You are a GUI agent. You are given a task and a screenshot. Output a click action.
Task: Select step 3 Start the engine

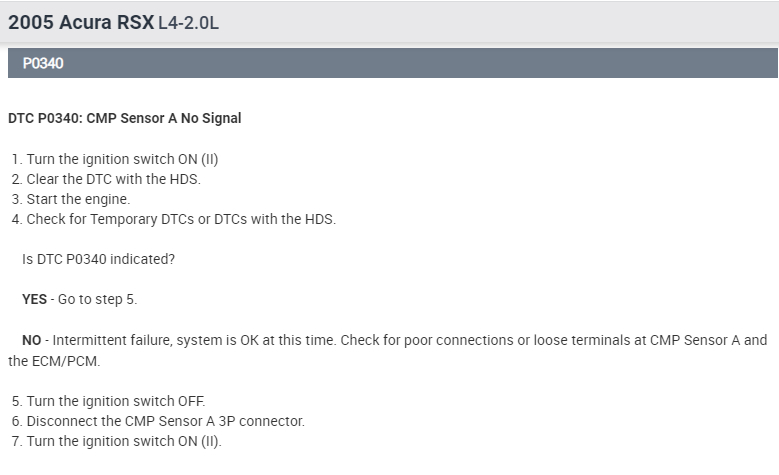(78, 199)
